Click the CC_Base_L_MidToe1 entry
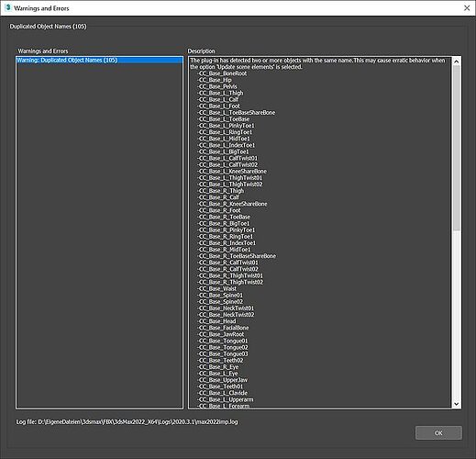Viewport: 476px width, 459px height. (x=224, y=139)
